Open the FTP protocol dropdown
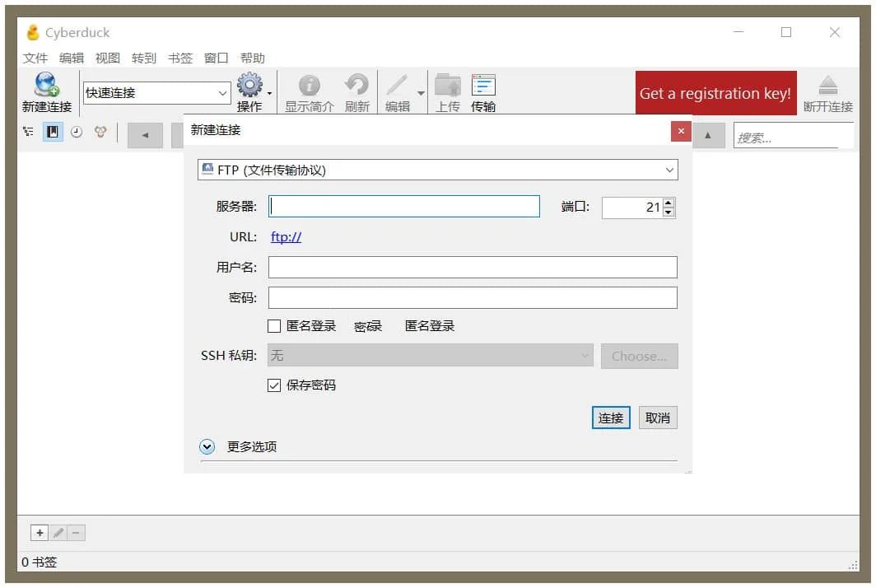Viewport: 876px width, 588px height. point(671,169)
